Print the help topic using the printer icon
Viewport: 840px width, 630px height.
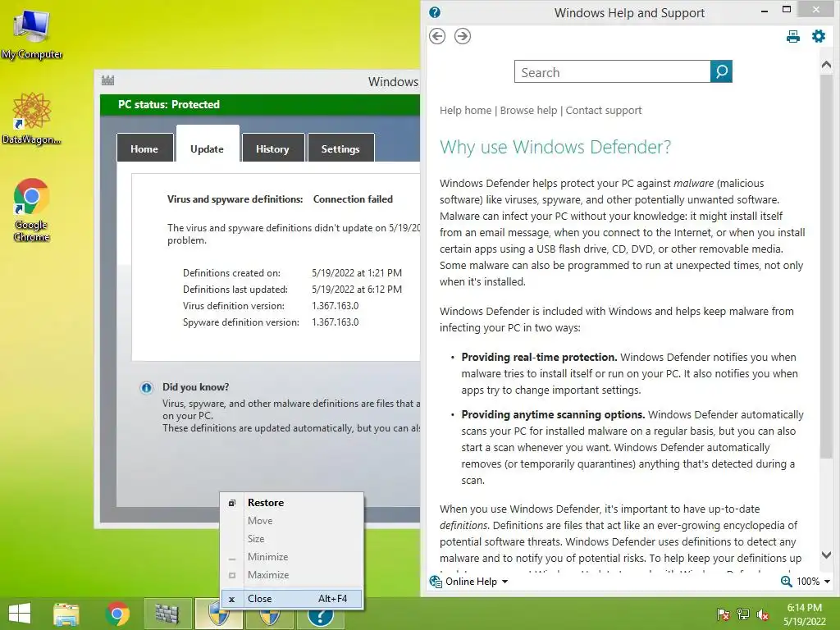point(793,36)
